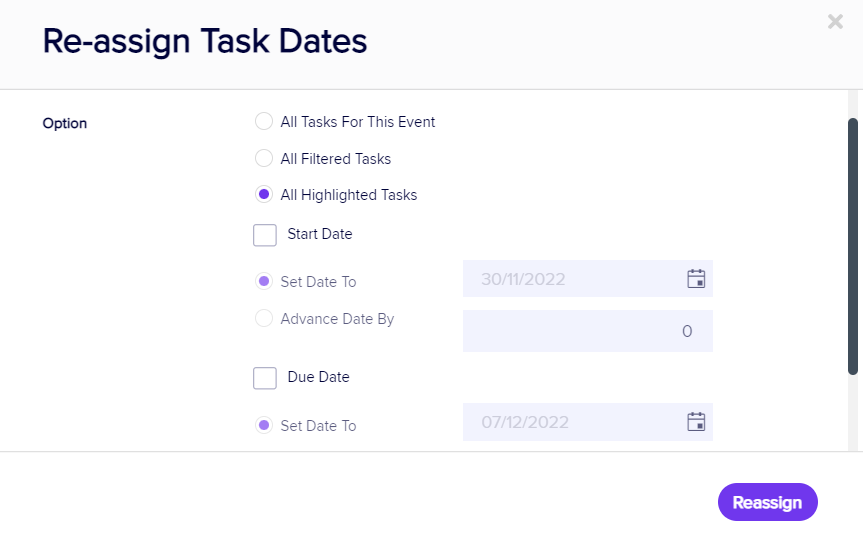Screen dimensions: 863x537
Task: Select Set Date To under Due Date
Action: [x=264, y=426]
